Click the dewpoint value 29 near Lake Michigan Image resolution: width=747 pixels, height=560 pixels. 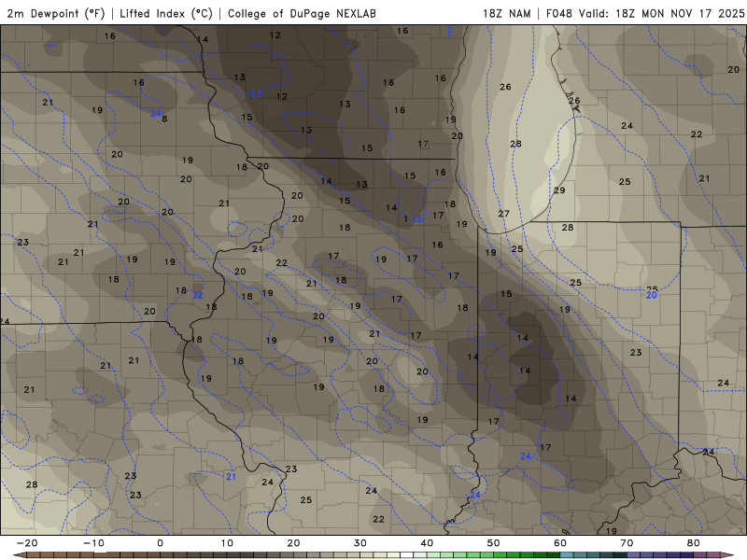pyautogui.click(x=559, y=190)
